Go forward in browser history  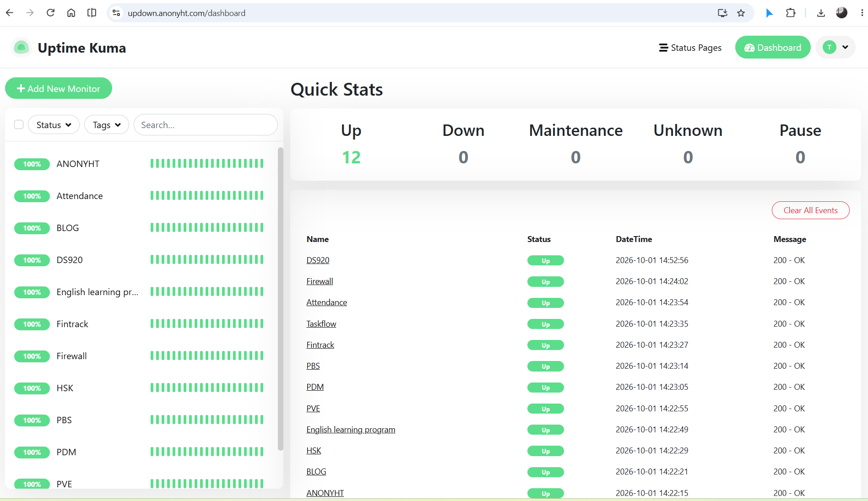click(30, 13)
